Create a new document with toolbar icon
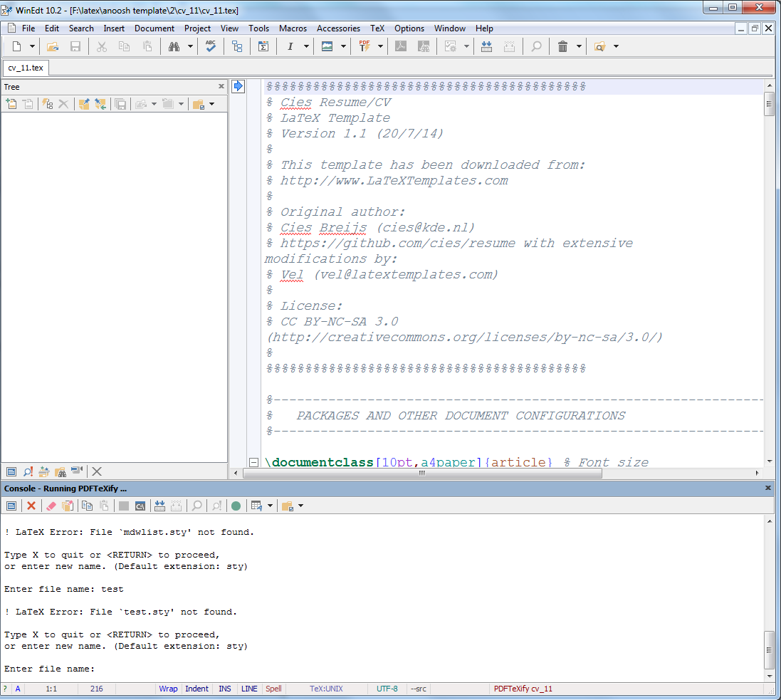Screen dimensions: 781x700 point(16,46)
